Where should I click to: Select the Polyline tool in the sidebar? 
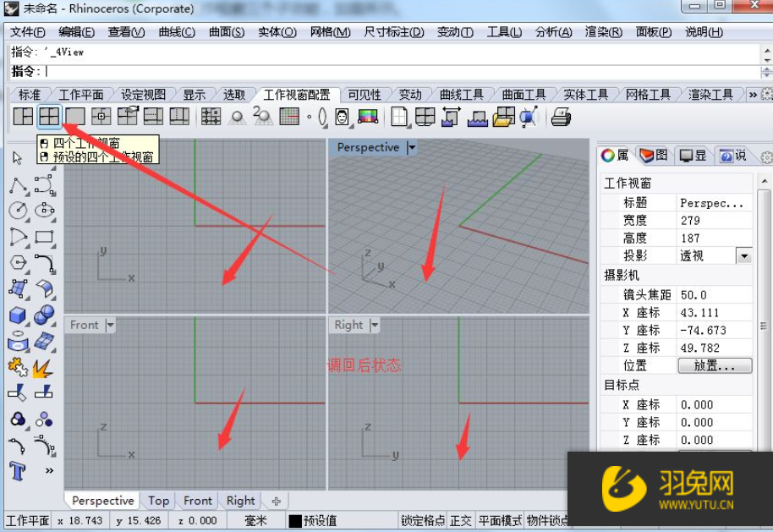point(19,186)
